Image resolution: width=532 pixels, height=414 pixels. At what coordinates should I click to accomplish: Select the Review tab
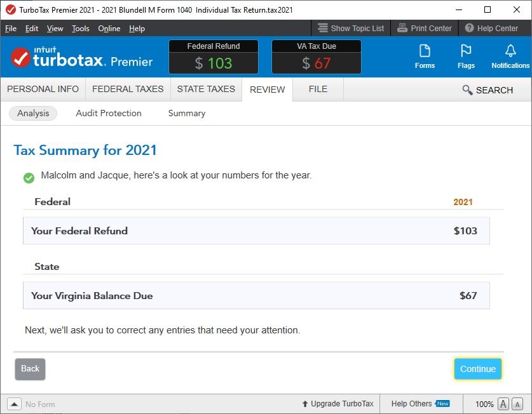[268, 90]
